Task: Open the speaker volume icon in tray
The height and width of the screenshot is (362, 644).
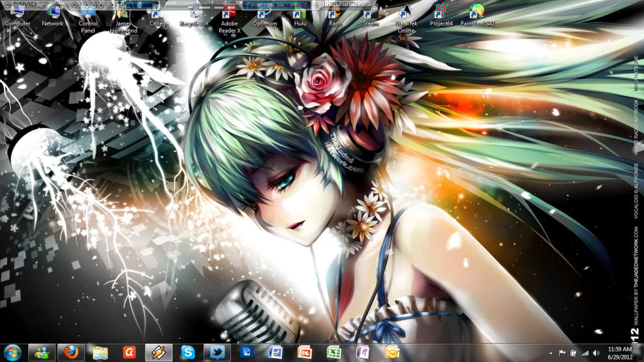Action: (596, 353)
